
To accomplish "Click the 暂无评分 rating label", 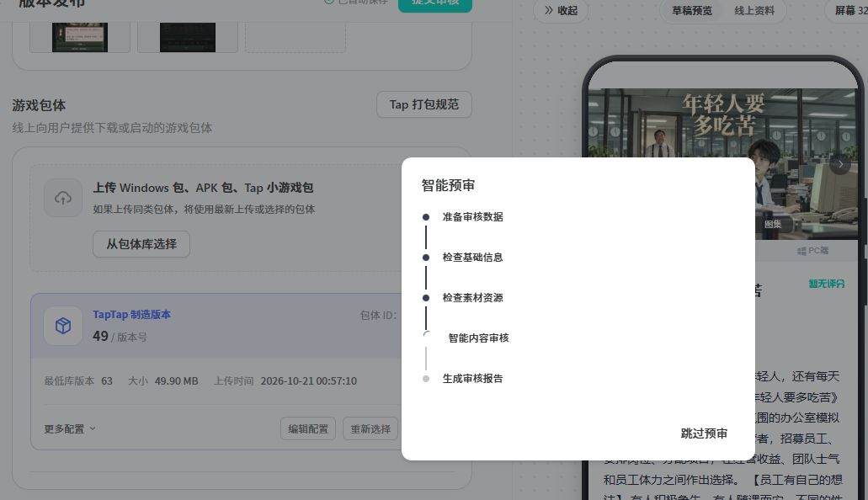I will [x=827, y=284].
